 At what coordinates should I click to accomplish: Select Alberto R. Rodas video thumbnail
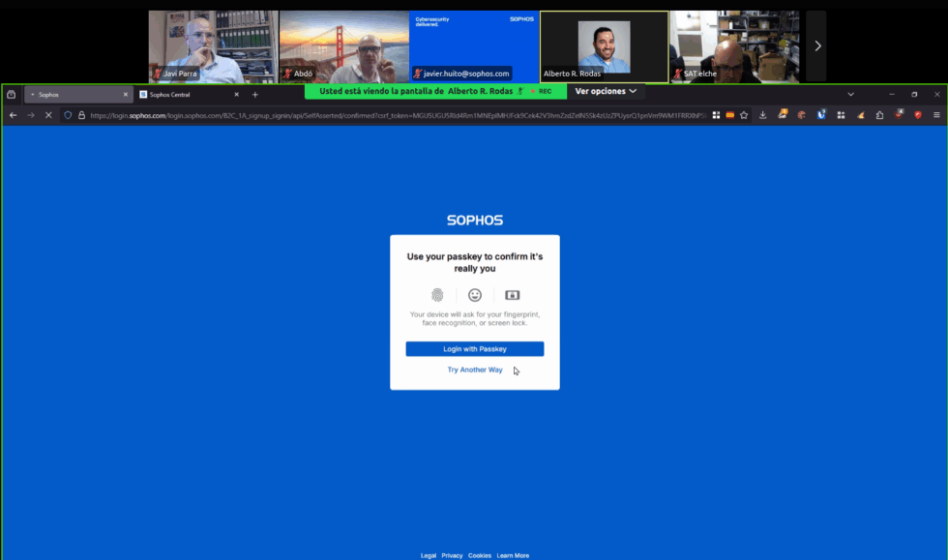(604, 46)
